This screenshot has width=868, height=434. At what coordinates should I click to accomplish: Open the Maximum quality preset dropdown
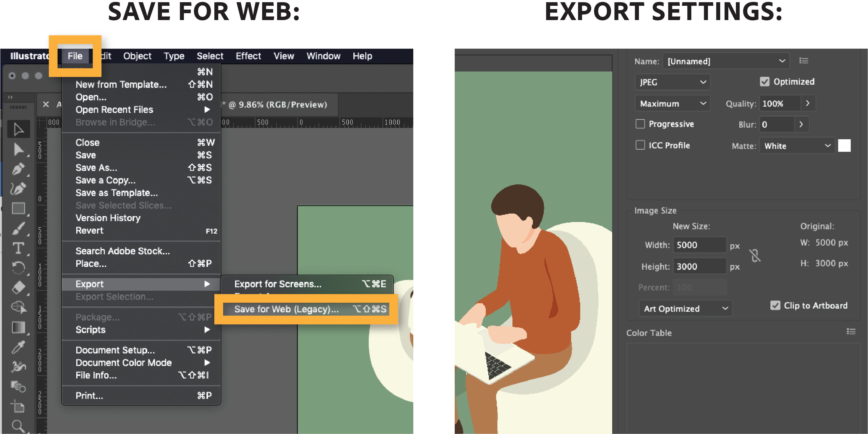click(x=672, y=103)
